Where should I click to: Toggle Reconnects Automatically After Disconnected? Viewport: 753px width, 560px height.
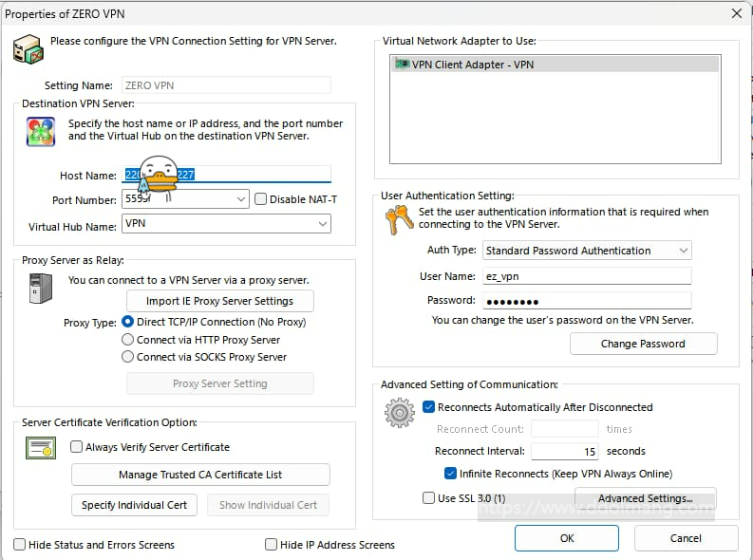[x=429, y=407]
